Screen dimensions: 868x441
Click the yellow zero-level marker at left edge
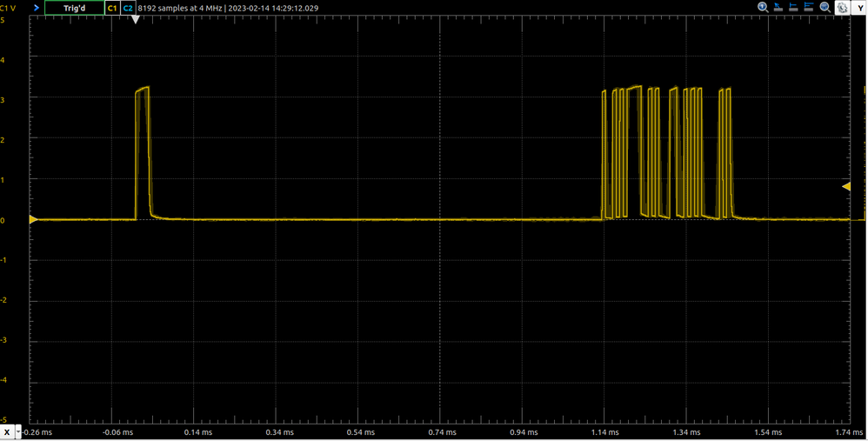pos(33,220)
